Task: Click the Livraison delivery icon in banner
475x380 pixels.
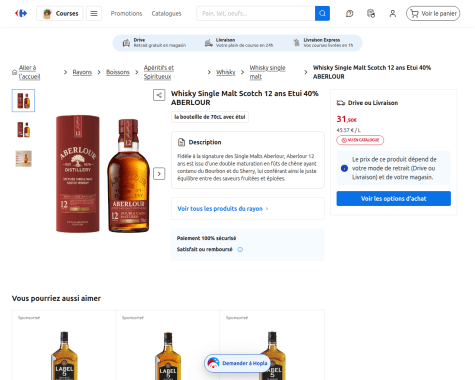Action: coord(209,43)
